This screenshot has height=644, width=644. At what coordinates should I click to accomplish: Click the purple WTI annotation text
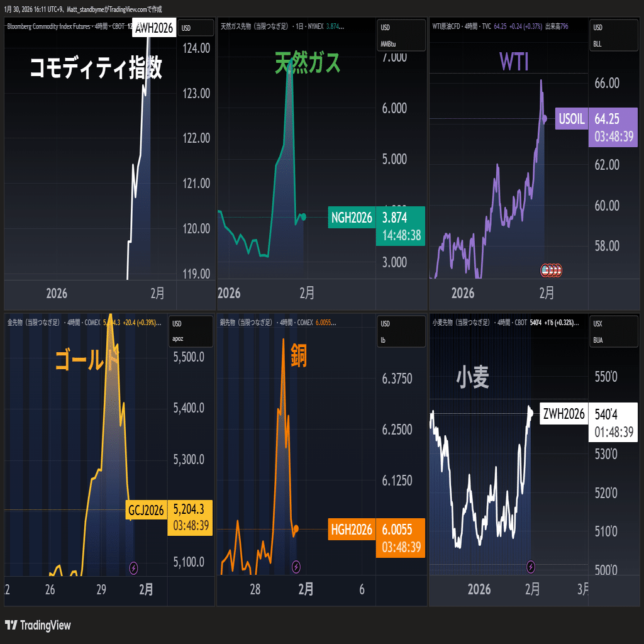(514, 62)
